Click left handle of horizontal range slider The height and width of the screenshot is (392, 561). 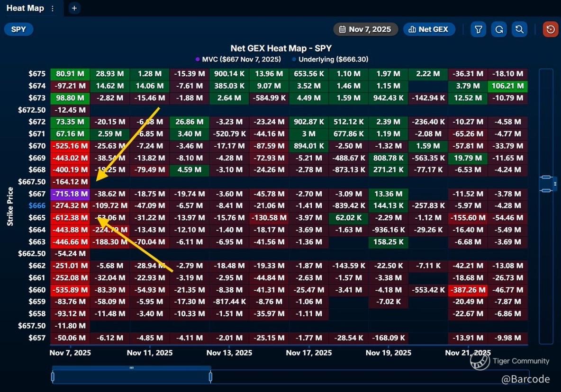click(x=53, y=377)
